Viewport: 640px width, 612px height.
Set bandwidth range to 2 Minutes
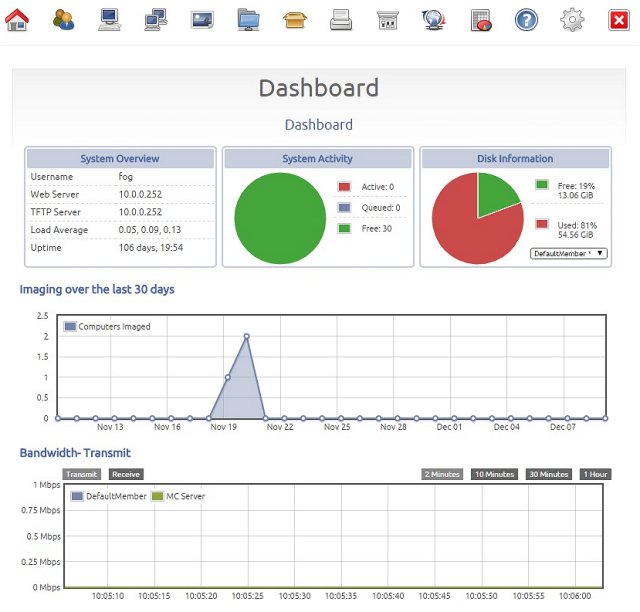(x=442, y=474)
